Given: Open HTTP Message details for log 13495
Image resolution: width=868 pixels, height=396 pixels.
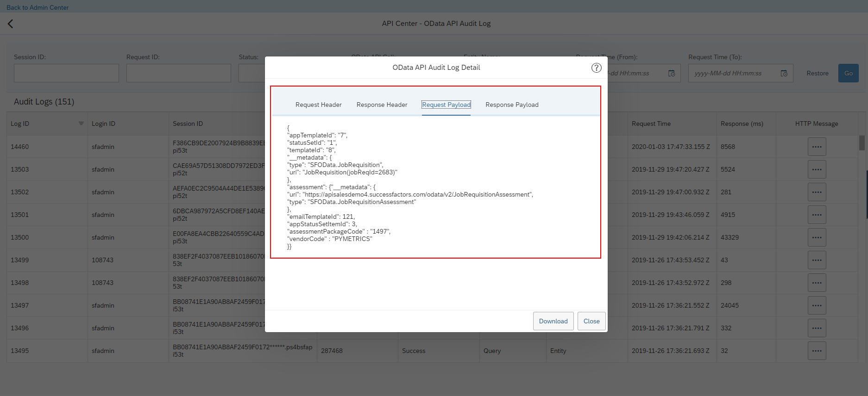Looking at the screenshot, I should coord(817,351).
